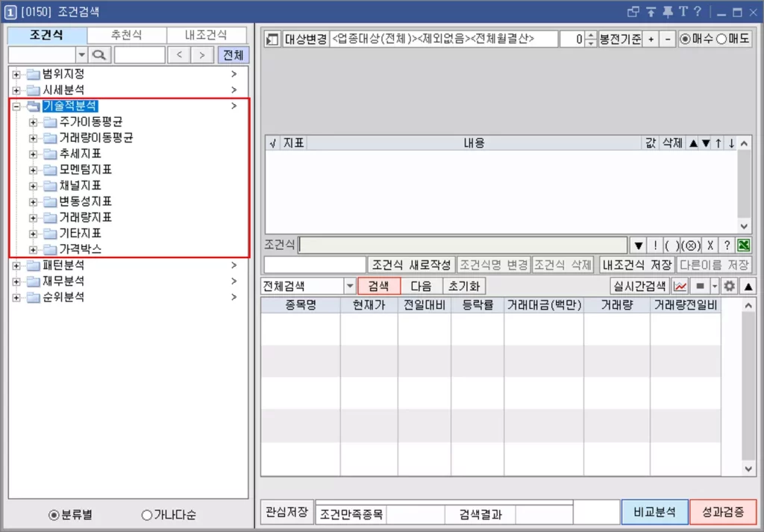The image size is (764, 532).
Task: Select the 가나다순 sort option
Action: pos(147,515)
